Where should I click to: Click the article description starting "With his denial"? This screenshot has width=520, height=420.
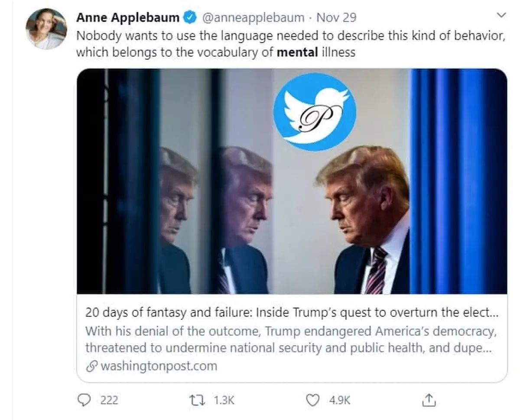290,339
